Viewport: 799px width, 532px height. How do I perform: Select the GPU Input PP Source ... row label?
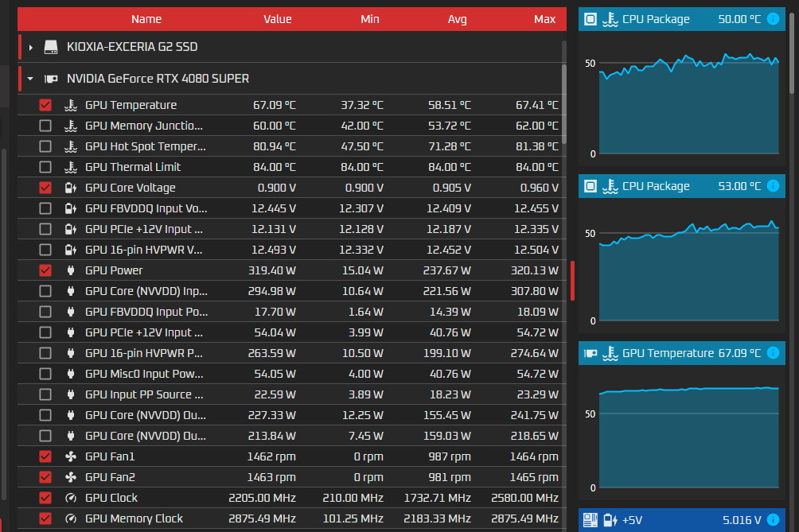[144, 394]
